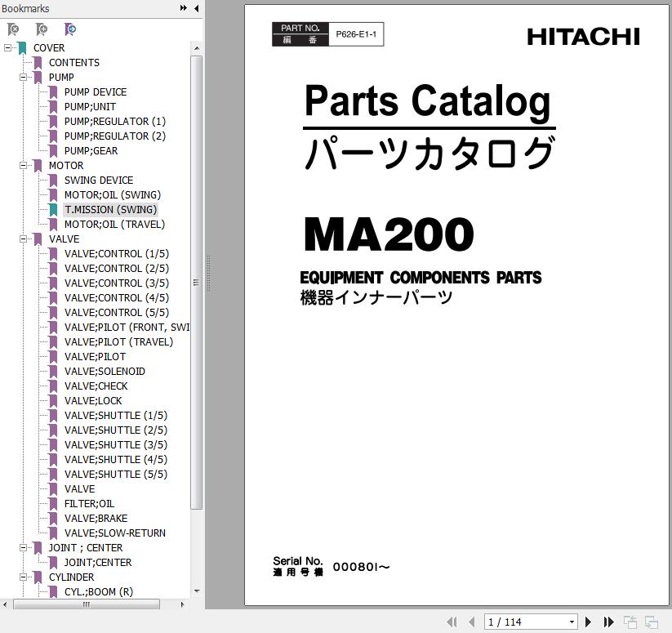Open the CONTENTS bookmark
The image size is (672, 633).
(x=74, y=63)
